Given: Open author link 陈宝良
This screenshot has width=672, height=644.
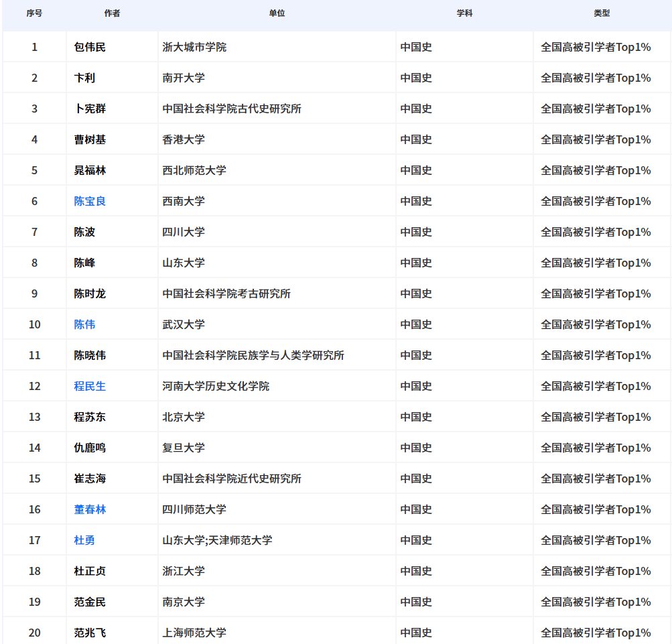Looking at the screenshot, I should pyautogui.click(x=90, y=201).
